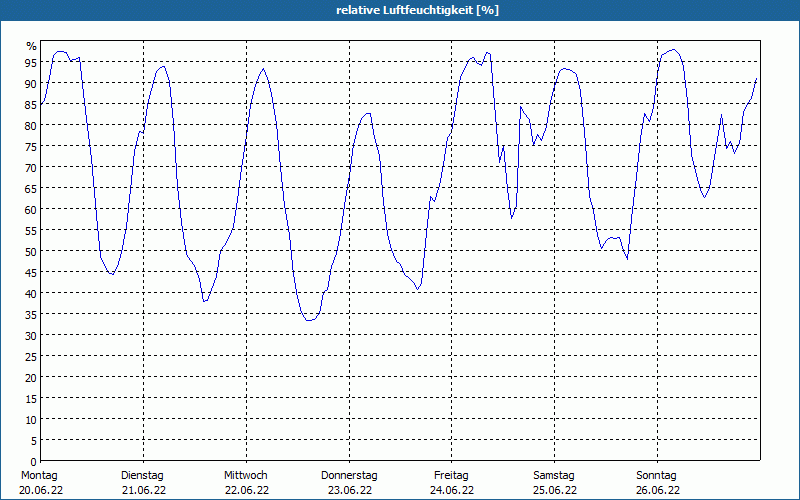Click the lowest humidity dip on Mittwoch
Screen dimensions: 800x500
point(309,320)
